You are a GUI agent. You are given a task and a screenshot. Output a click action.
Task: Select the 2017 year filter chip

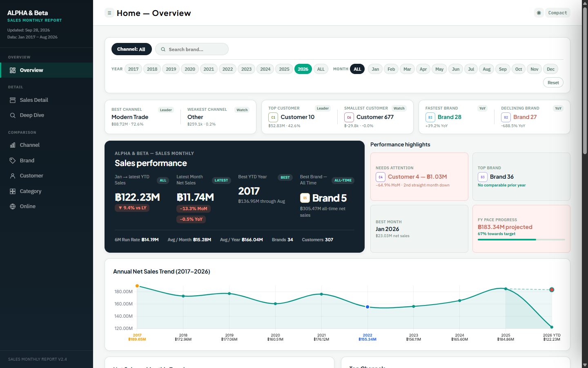pos(134,69)
